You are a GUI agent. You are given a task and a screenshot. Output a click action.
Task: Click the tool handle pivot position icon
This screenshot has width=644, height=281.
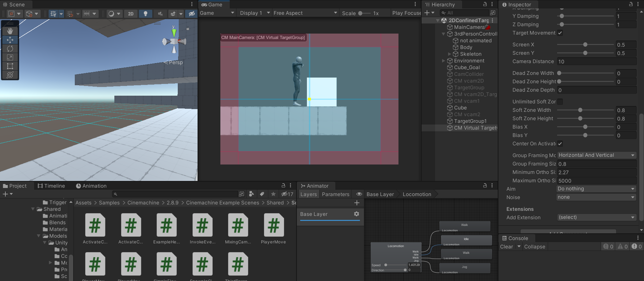(12, 14)
